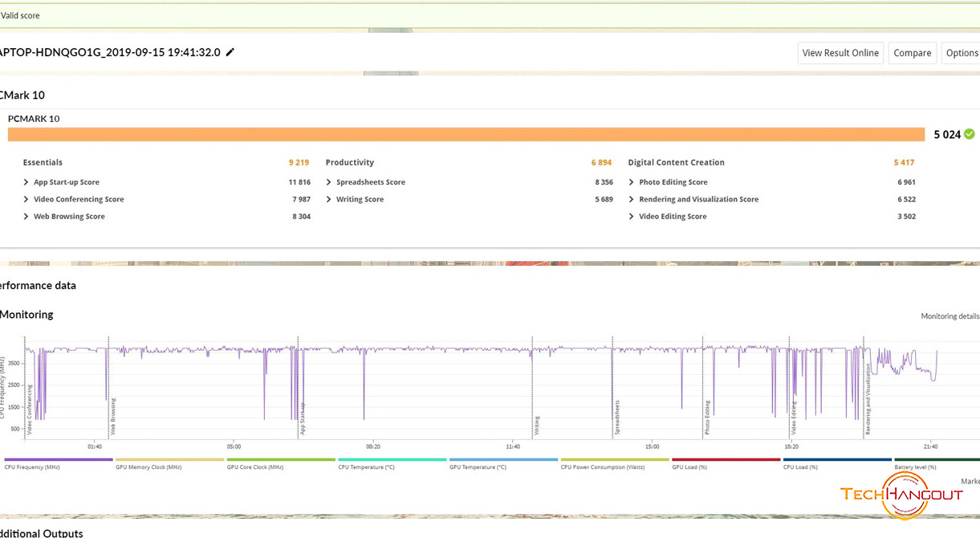980x538 pixels.
Task: Click the Valid score status message
Action: coord(21,15)
